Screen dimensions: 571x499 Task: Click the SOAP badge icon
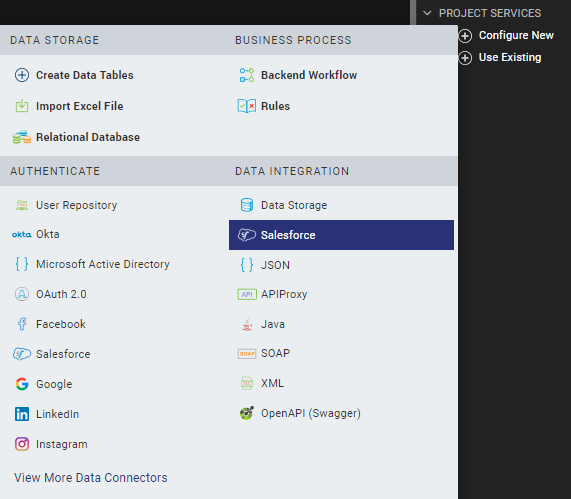coord(247,354)
